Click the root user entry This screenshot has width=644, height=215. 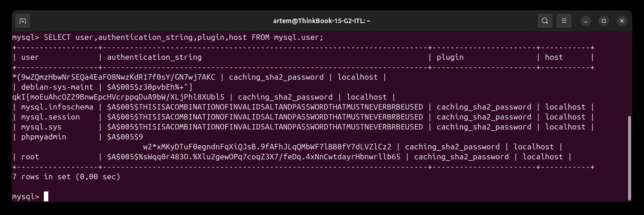pos(30,157)
